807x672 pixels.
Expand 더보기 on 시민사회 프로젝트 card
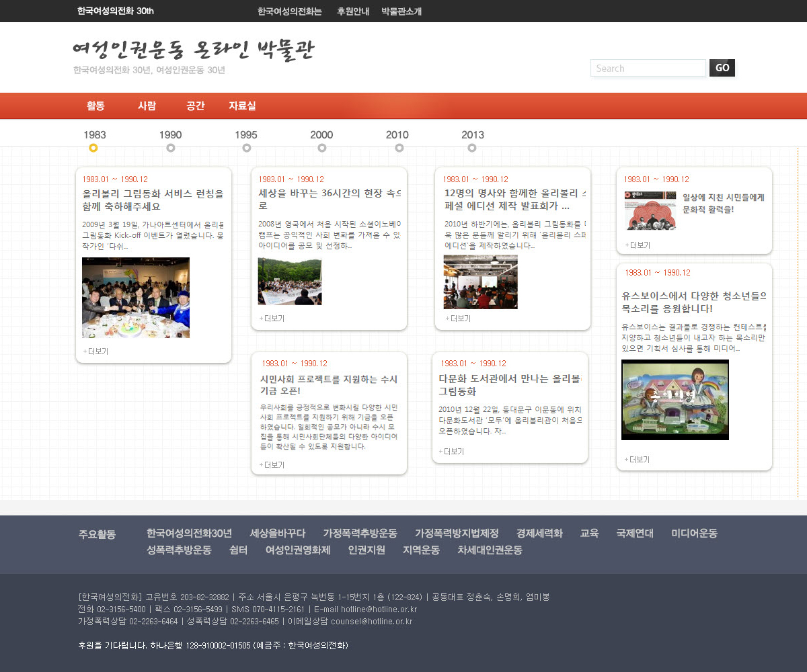272,465
